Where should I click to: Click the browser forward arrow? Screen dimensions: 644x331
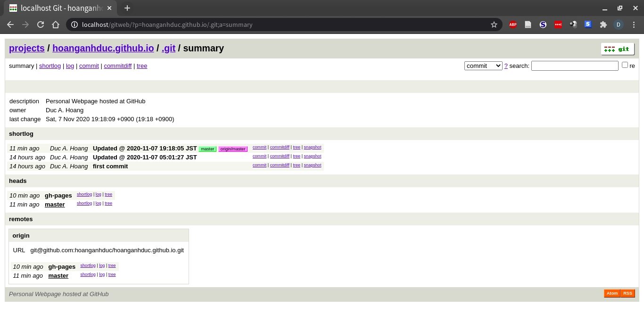[x=25, y=25]
